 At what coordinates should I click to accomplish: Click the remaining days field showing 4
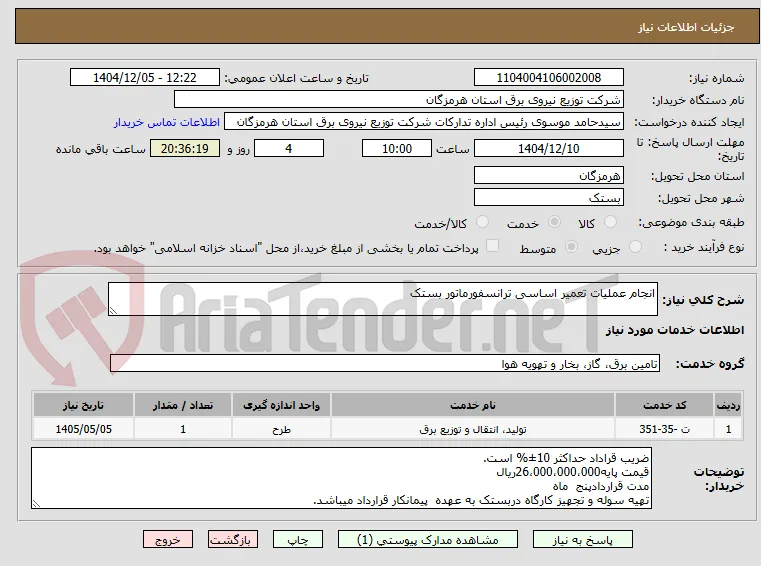point(289,148)
